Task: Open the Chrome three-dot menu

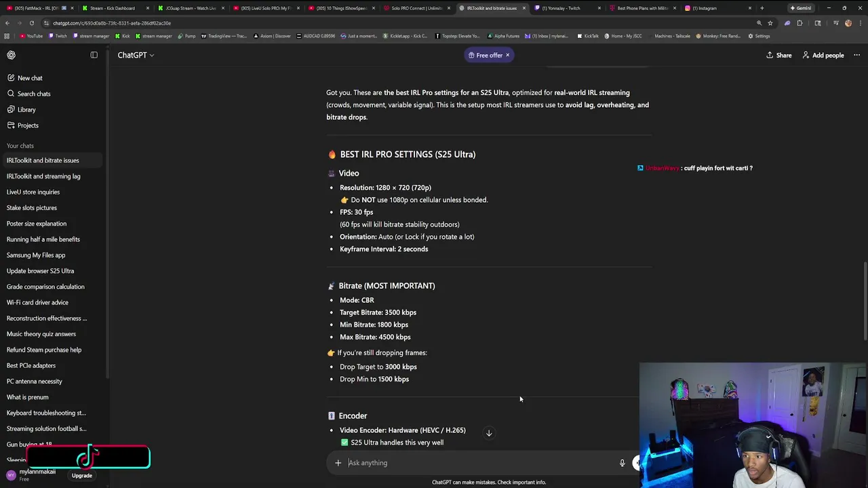Action: pos(861,23)
